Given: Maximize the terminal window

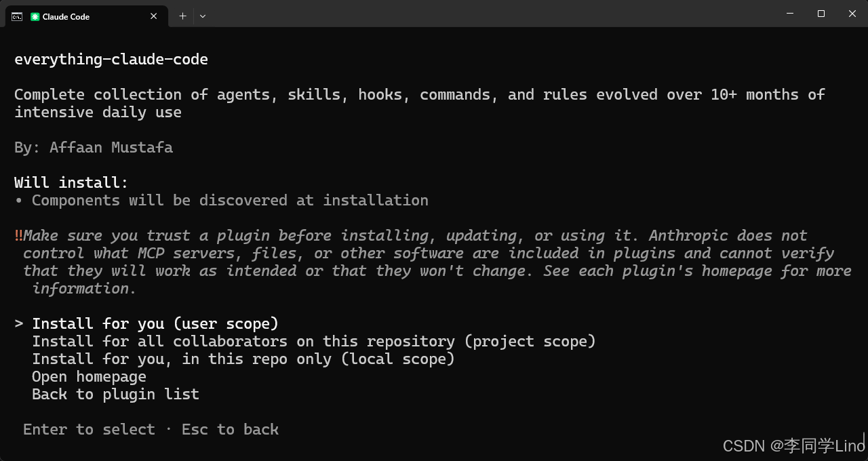Looking at the screenshot, I should tap(821, 14).
